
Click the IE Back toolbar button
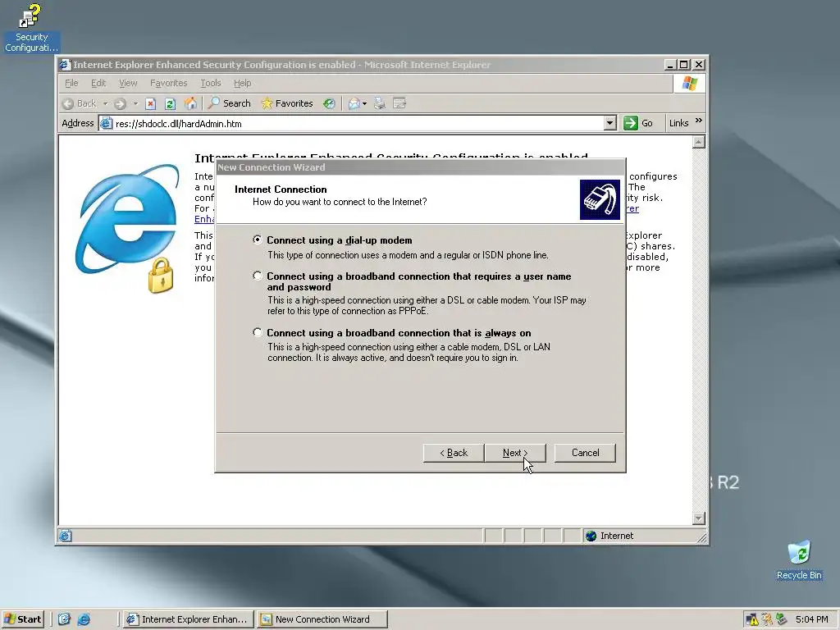point(80,103)
